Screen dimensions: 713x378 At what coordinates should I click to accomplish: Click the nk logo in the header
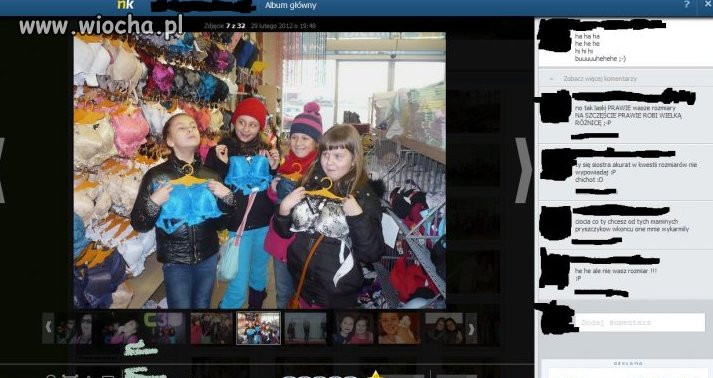point(126,5)
